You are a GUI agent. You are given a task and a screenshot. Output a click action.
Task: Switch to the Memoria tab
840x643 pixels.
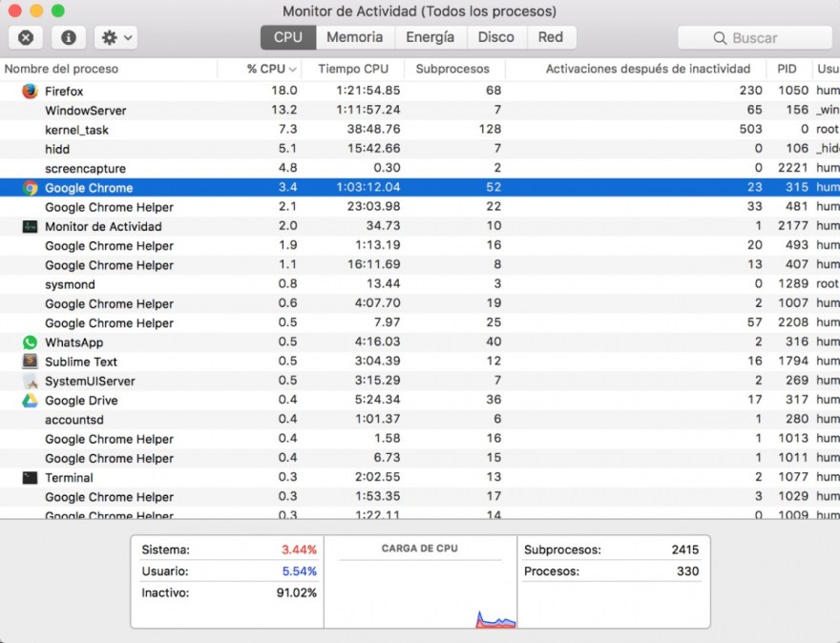click(354, 37)
